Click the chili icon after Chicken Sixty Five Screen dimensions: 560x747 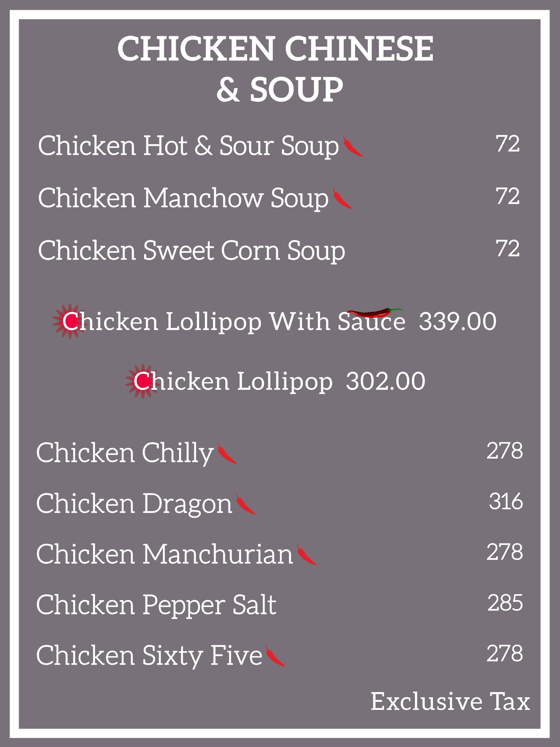(x=275, y=656)
